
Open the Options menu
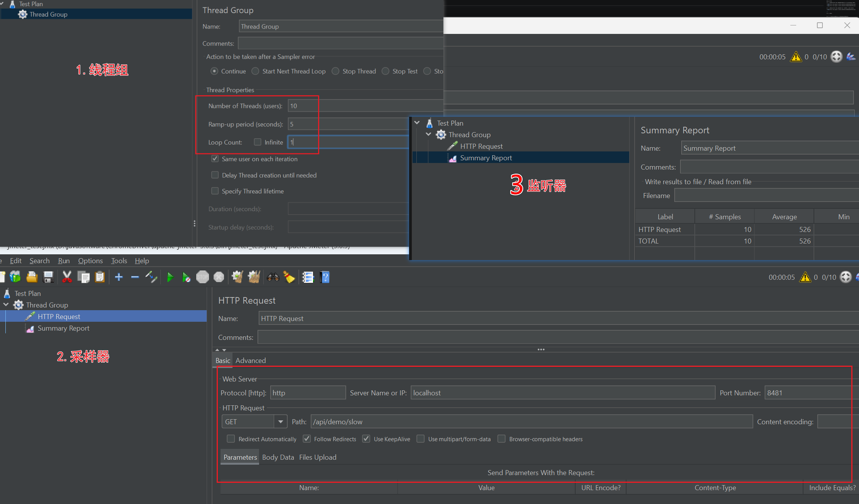point(91,261)
